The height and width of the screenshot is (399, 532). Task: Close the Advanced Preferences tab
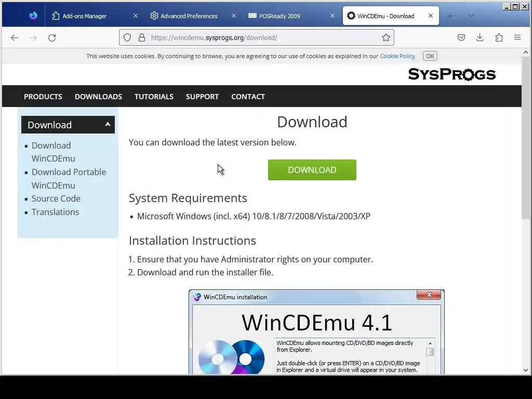tap(233, 16)
